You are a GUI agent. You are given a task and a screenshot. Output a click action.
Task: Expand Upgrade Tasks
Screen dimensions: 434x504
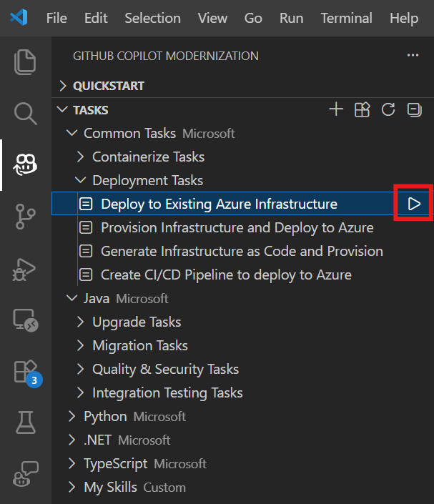[x=80, y=322]
